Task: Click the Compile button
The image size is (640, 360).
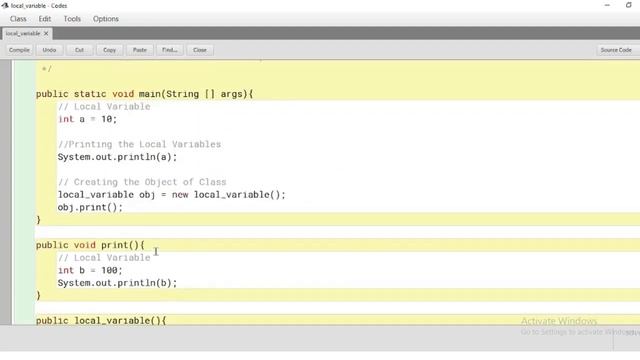Action: point(19,50)
